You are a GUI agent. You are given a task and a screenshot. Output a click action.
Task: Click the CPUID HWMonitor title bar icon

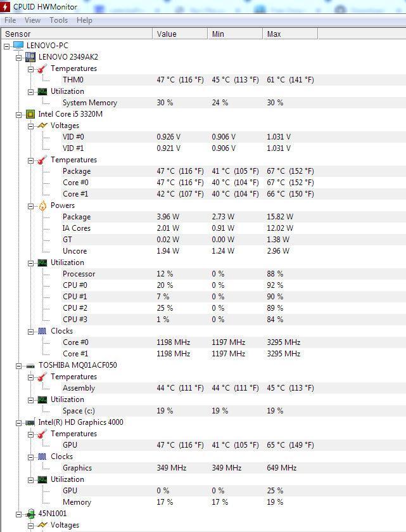coord(6,6)
